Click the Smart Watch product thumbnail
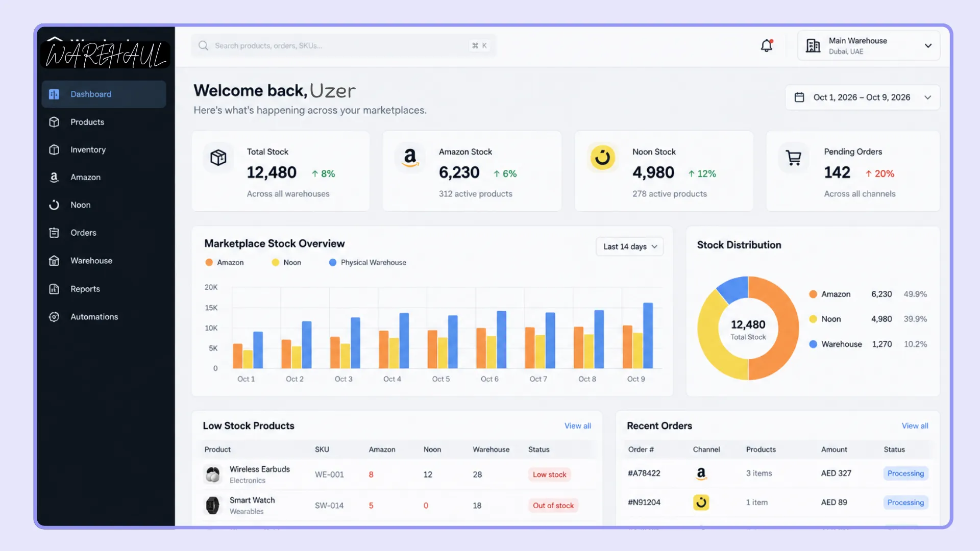This screenshot has height=551, width=980. point(213,506)
